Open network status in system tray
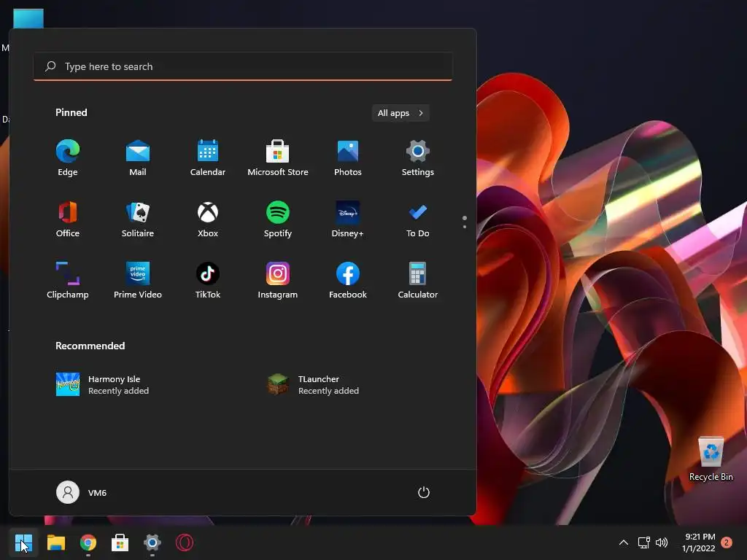 tap(644, 542)
